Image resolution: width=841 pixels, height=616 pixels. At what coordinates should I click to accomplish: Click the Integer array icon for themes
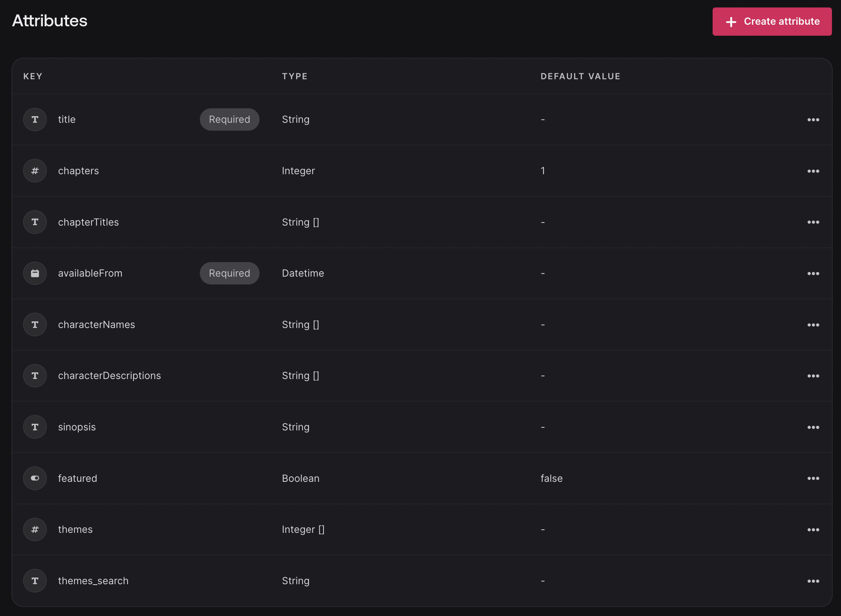point(35,529)
